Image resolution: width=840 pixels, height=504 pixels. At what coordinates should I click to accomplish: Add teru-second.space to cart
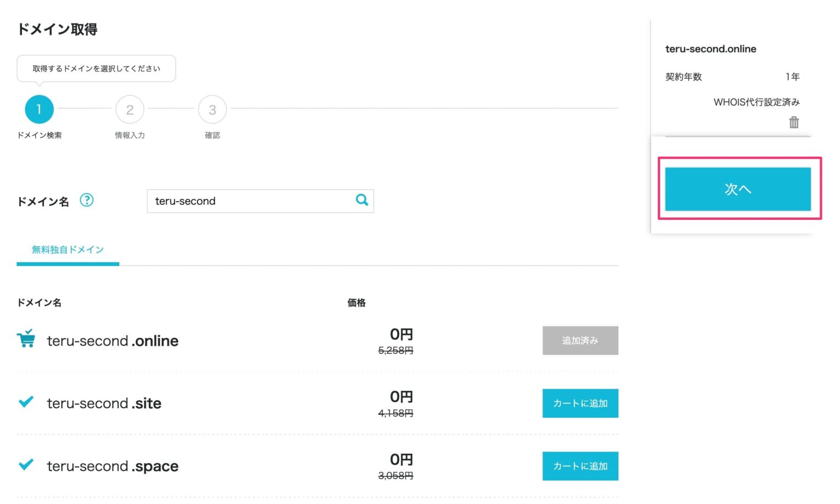tap(580, 466)
